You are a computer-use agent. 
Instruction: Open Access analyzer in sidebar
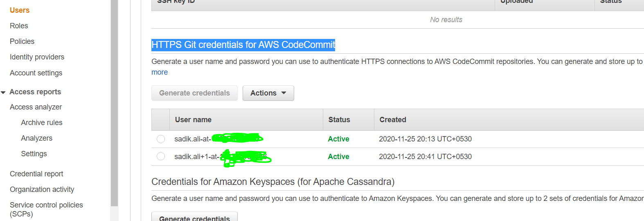pos(36,107)
